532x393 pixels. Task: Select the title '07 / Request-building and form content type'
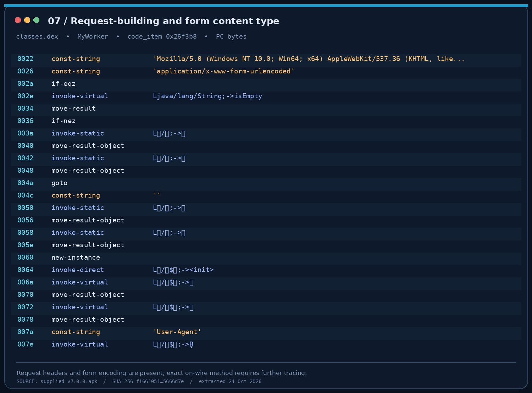coord(164,21)
